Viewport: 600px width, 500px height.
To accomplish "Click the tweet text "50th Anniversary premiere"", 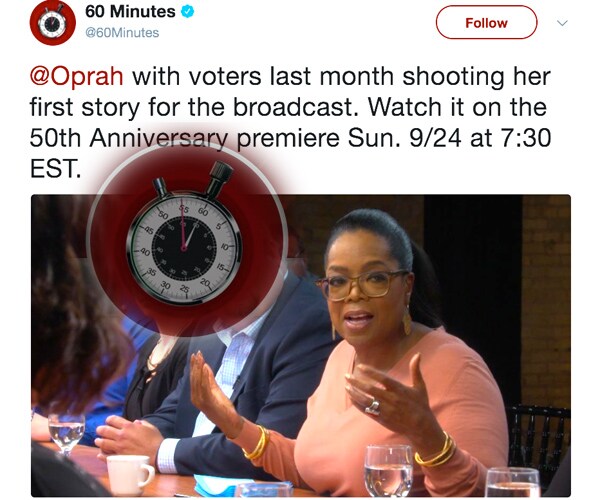I will (184, 138).
